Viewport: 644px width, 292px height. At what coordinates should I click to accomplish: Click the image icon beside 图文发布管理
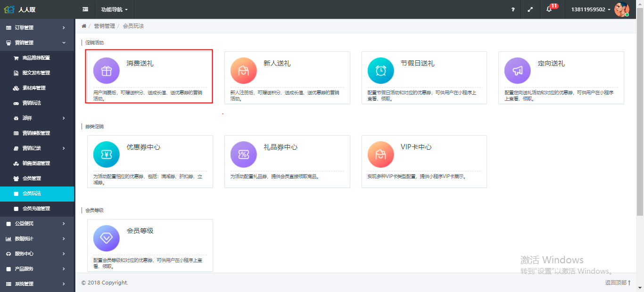pos(16,73)
